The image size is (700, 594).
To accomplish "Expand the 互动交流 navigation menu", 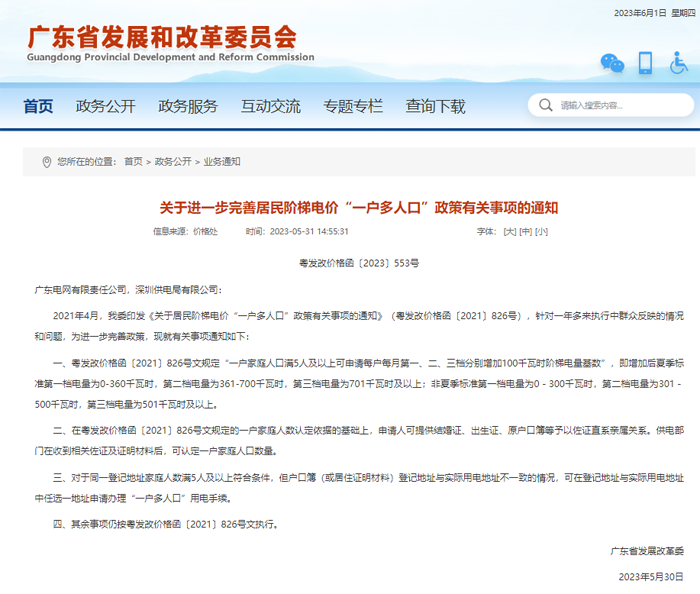I will [x=270, y=106].
